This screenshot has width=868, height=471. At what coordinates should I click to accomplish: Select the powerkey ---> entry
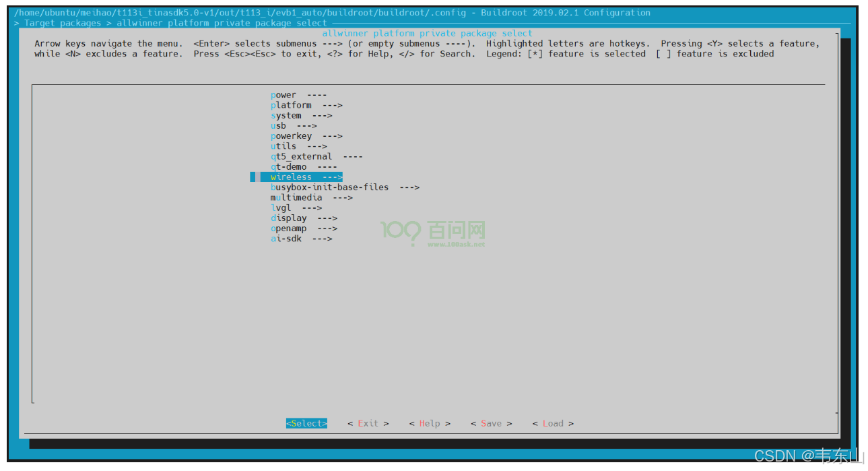click(306, 136)
